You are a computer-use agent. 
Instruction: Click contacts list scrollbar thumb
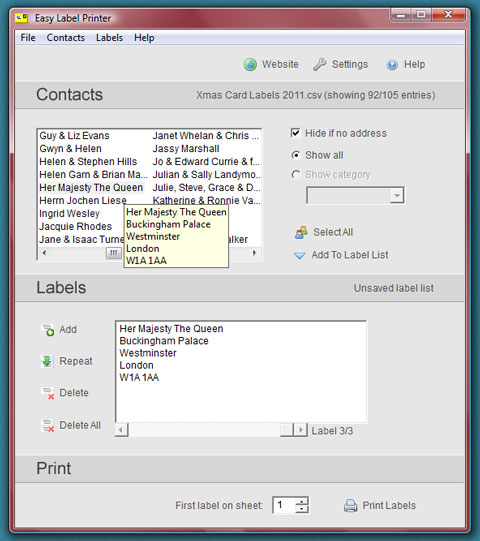[x=114, y=253]
